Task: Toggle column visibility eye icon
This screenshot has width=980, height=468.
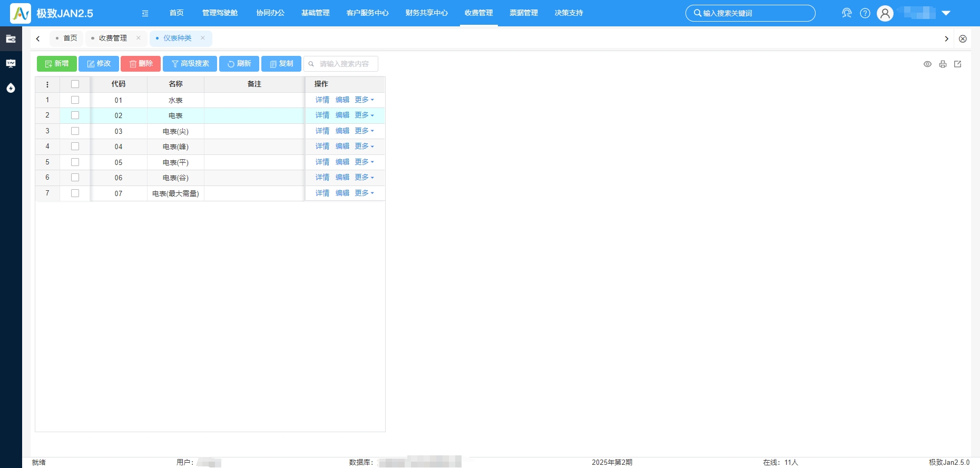Action: point(927,64)
